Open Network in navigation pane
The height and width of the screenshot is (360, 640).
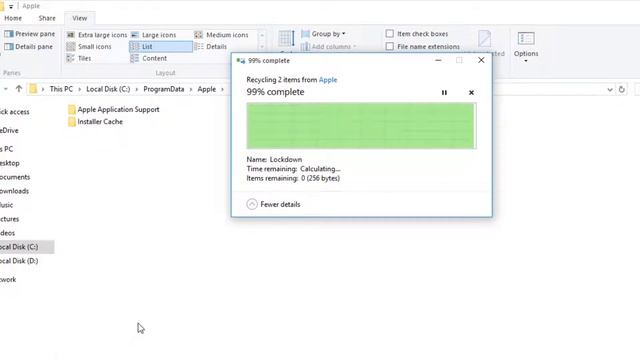pos(8,280)
